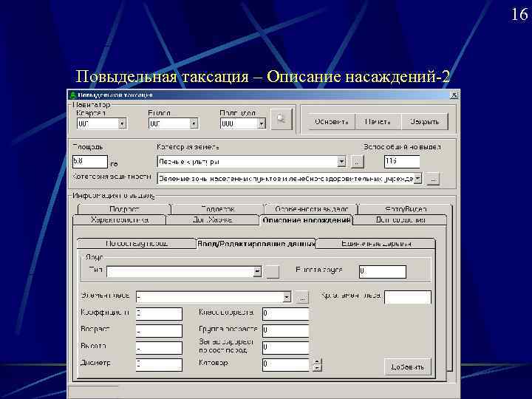The image size is (532, 399).
Task: Click the Высота яруса input field
Action: (383, 272)
